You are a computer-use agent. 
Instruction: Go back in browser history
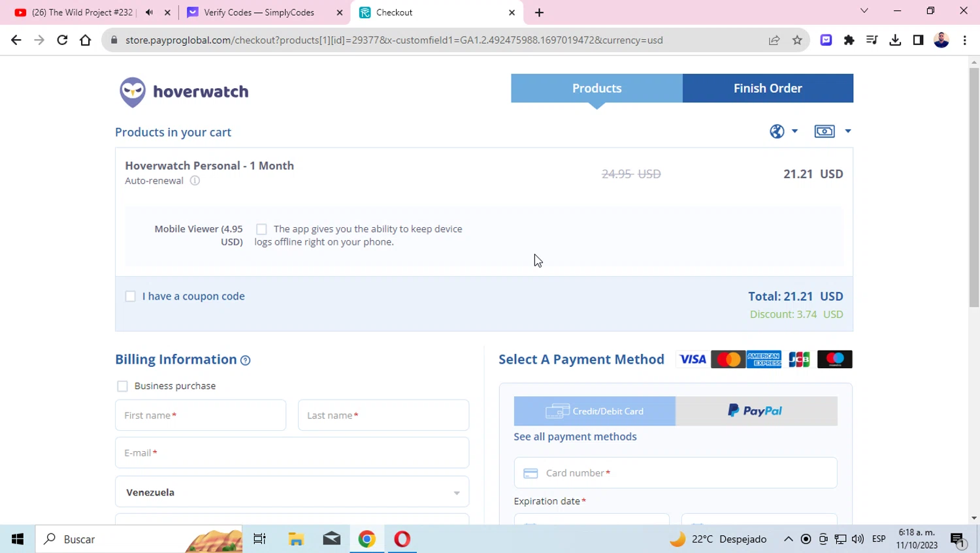(16, 40)
